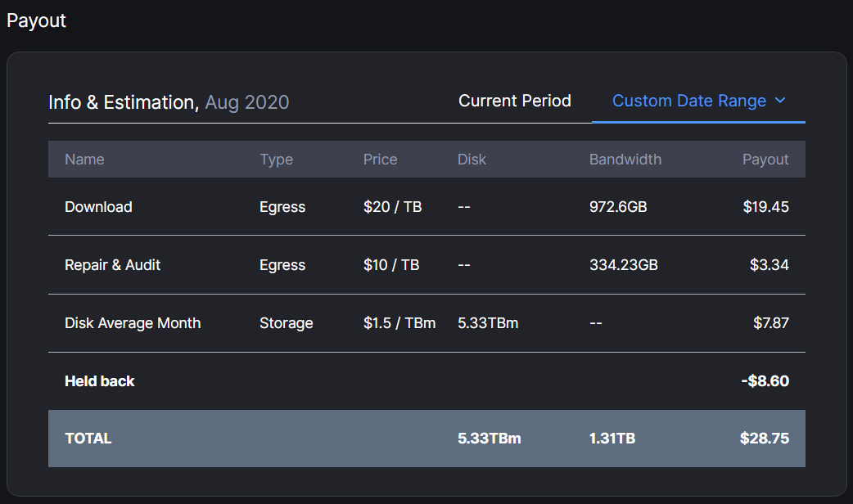Click the Disk column header

coord(472,160)
